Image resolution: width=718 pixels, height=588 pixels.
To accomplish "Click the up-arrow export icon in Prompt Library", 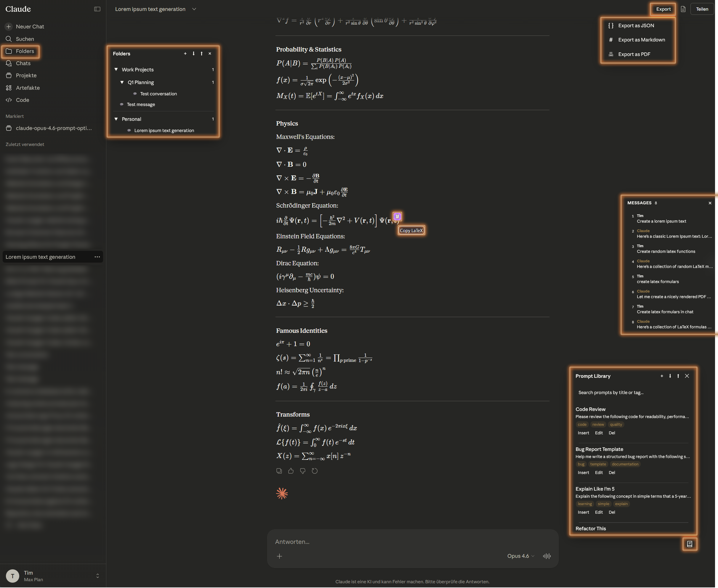I will point(678,376).
